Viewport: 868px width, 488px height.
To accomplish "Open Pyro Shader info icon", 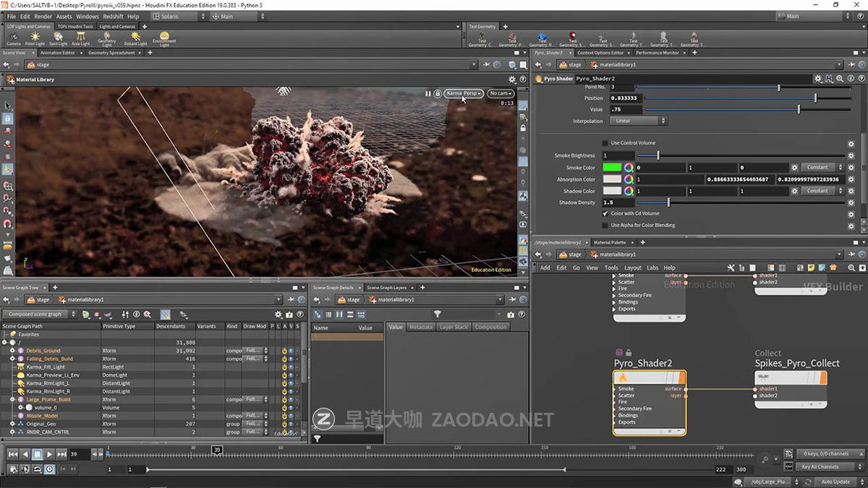I will [851, 78].
